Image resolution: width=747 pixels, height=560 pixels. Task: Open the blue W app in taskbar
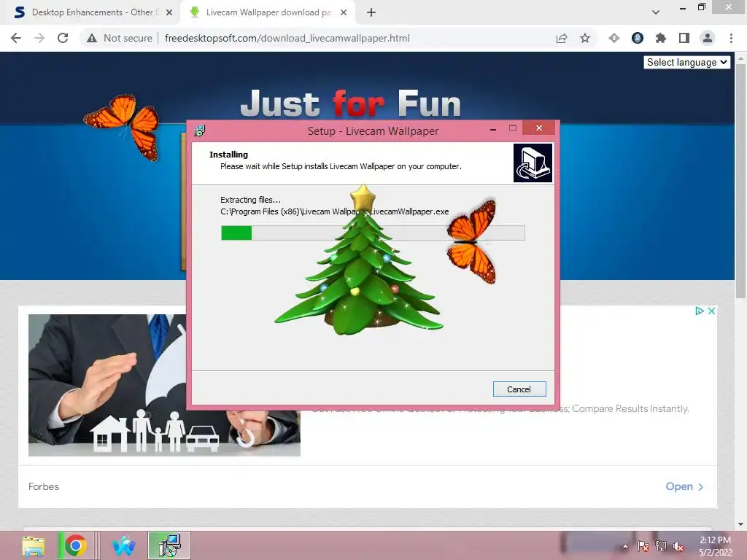tap(124, 545)
